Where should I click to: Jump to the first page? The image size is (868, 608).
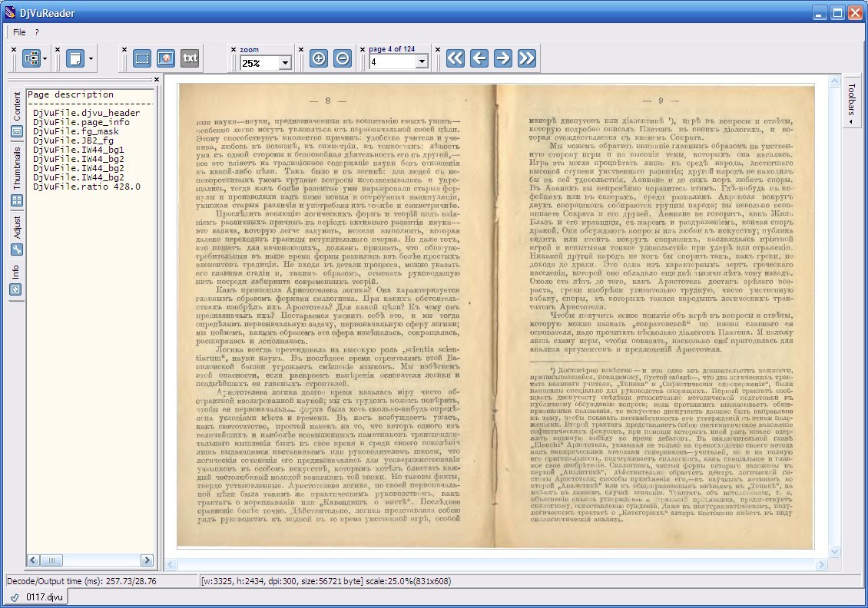coord(456,58)
